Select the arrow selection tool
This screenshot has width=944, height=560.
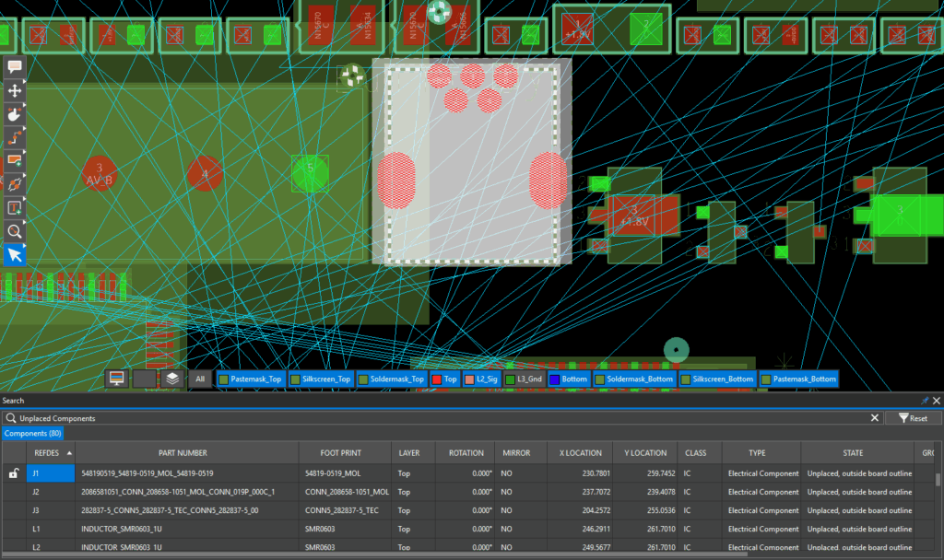[13, 255]
